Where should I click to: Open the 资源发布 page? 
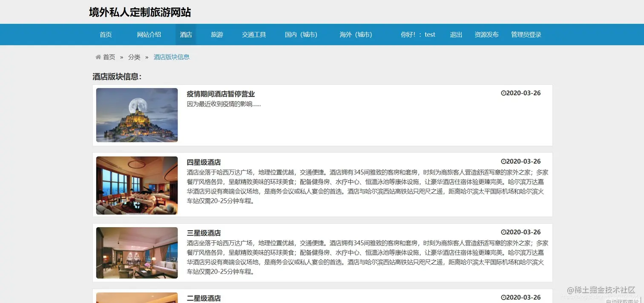486,35
